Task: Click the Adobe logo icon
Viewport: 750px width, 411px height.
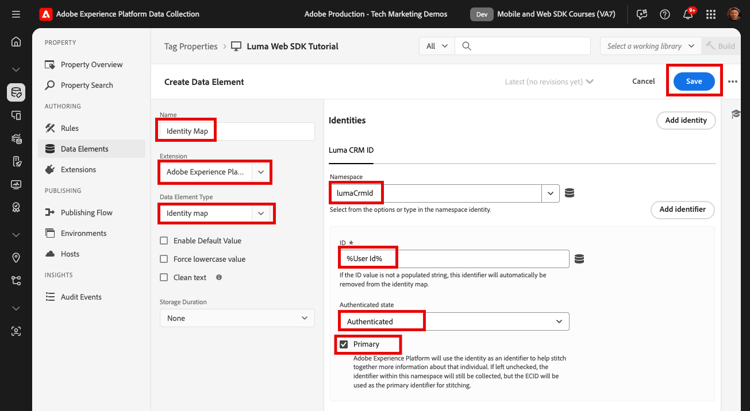Action: point(45,14)
